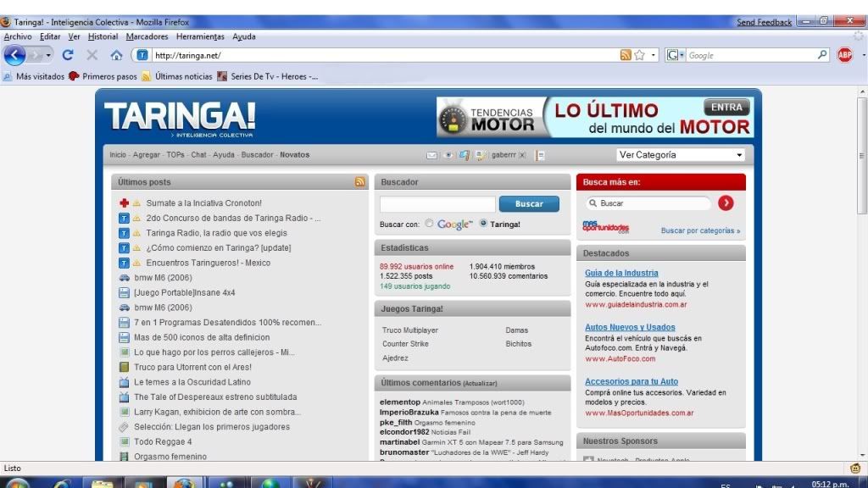This screenshot has width=868, height=488.
Task: Open the Home page icon
Action: [116, 55]
